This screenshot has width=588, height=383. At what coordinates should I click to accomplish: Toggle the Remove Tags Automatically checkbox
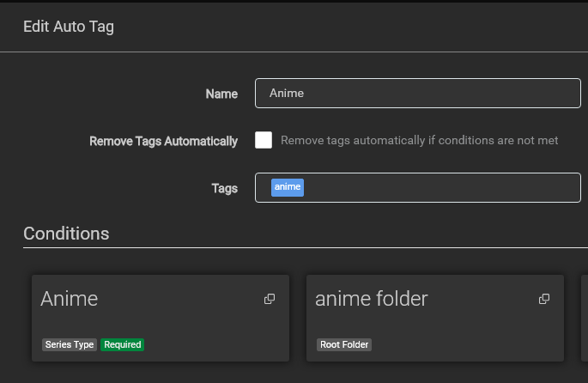click(x=264, y=140)
